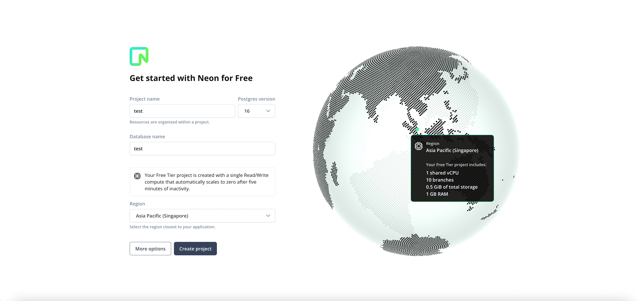Viewport: 644px width, 301px height.
Task: Click the 'Postgres version' label
Action: pos(257,99)
